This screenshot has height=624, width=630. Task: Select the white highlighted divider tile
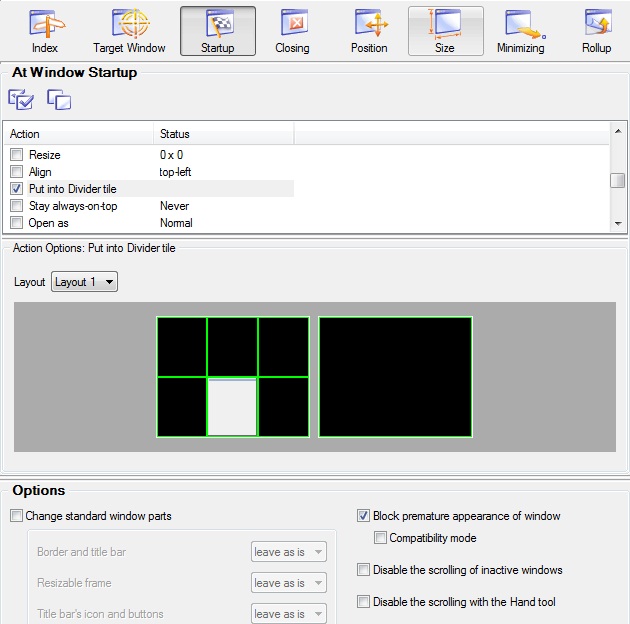pyautogui.click(x=232, y=407)
